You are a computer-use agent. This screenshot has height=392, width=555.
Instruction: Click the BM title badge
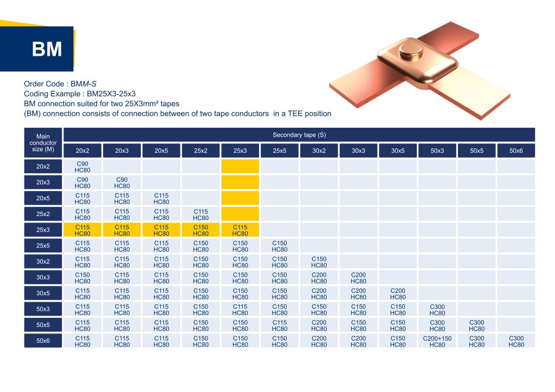tap(47, 49)
